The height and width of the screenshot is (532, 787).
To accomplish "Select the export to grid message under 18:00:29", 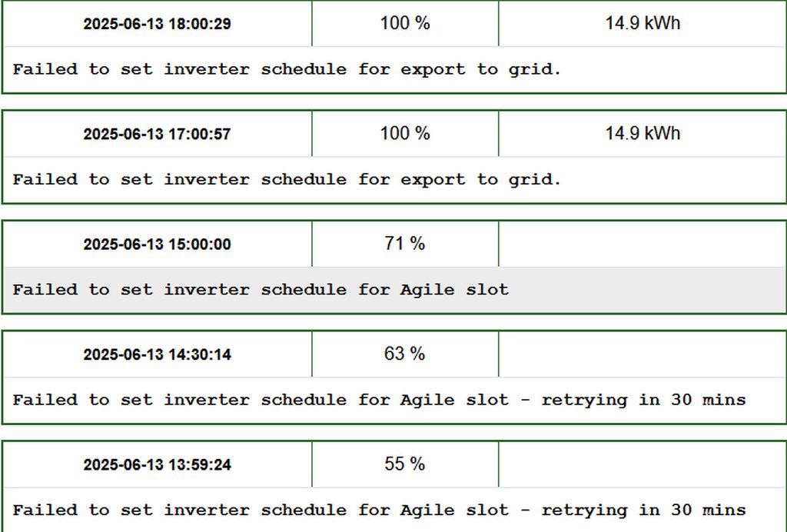I will [287, 69].
